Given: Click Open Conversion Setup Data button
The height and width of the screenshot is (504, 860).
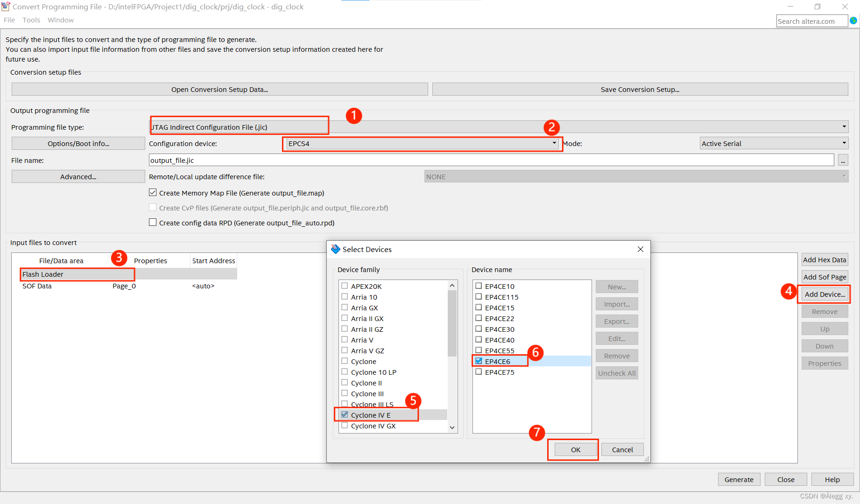Looking at the screenshot, I should [219, 89].
